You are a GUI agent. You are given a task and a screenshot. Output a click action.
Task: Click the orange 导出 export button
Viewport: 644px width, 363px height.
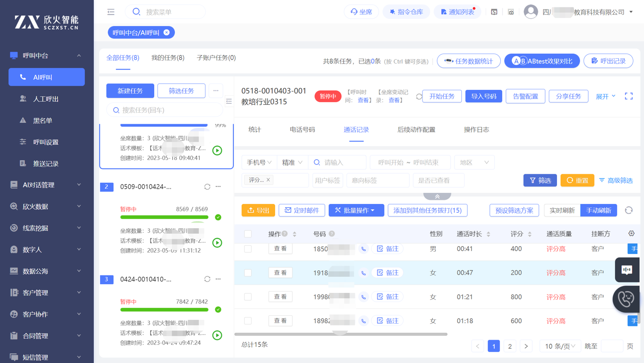[258, 210]
